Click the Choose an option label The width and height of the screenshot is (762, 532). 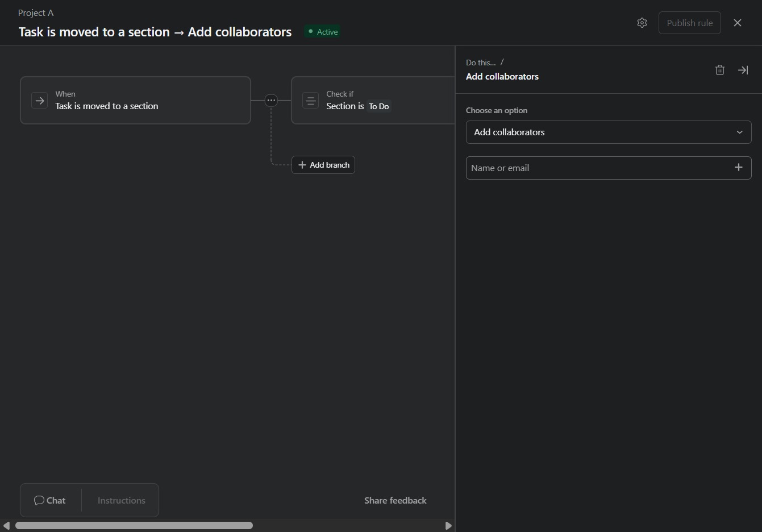(x=497, y=110)
